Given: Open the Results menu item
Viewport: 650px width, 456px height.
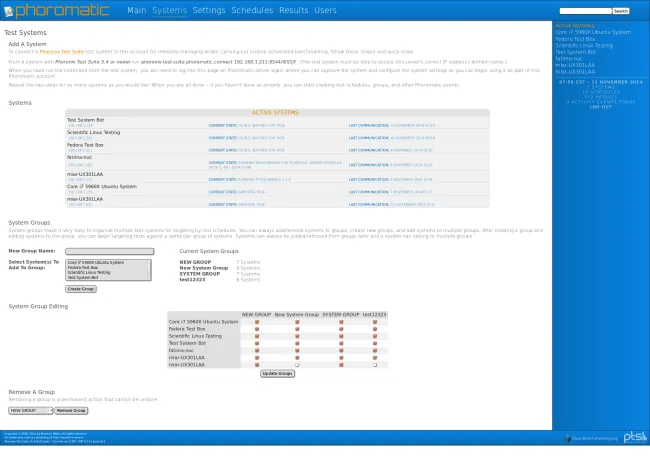Looking at the screenshot, I should point(293,10).
